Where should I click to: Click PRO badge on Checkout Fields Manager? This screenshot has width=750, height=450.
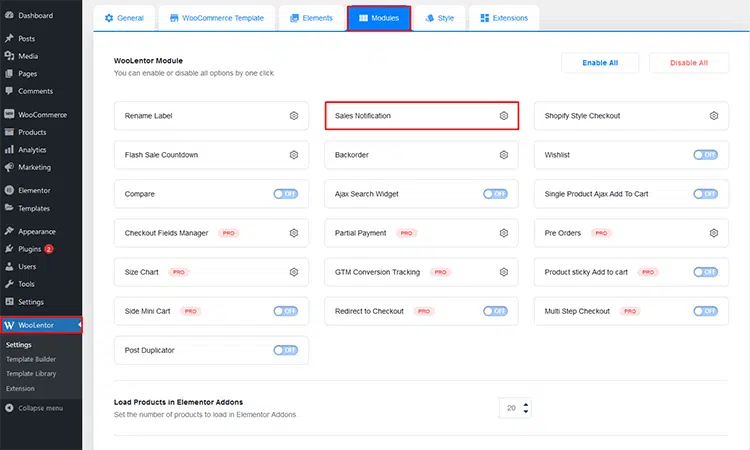229,233
